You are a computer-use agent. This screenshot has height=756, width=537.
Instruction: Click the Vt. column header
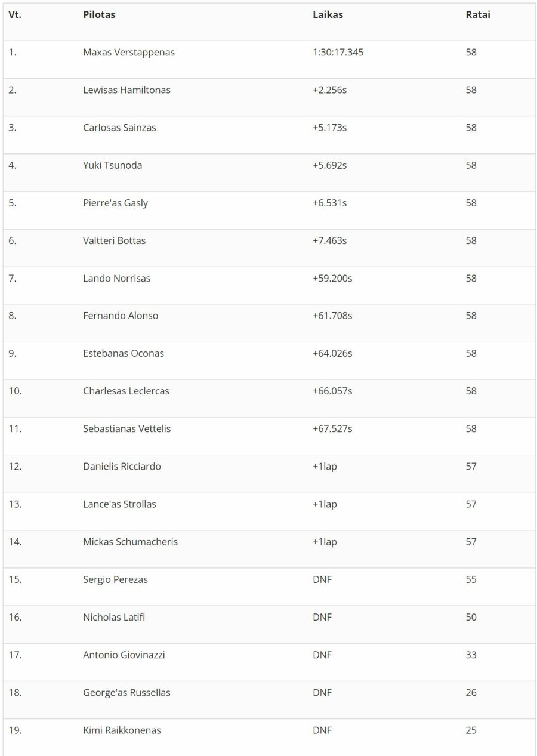[x=15, y=15]
